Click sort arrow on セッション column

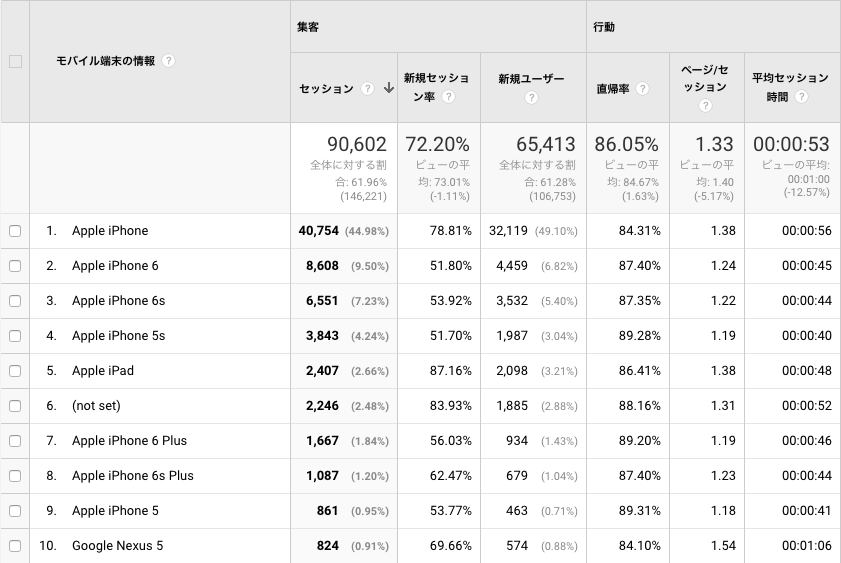[x=389, y=88]
